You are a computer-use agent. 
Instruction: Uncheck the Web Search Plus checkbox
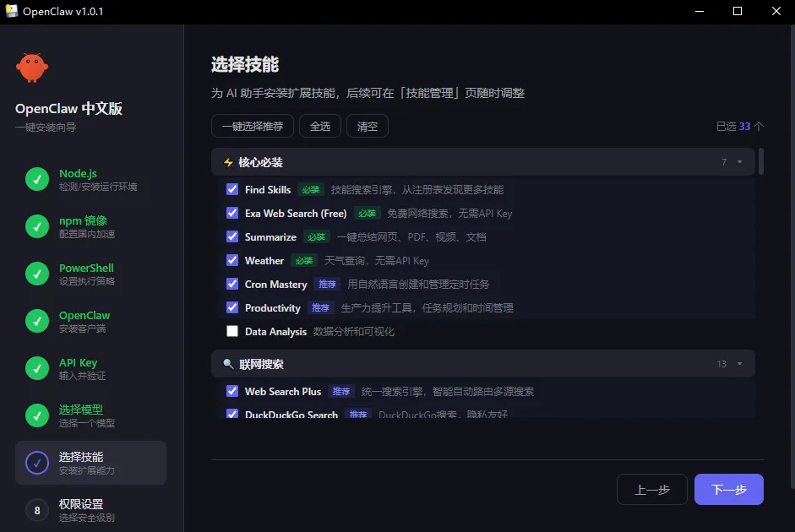(x=232, y=391)
